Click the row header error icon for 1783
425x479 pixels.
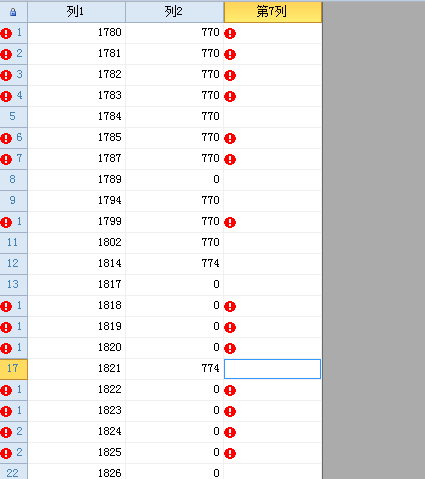tap(6, 96)
